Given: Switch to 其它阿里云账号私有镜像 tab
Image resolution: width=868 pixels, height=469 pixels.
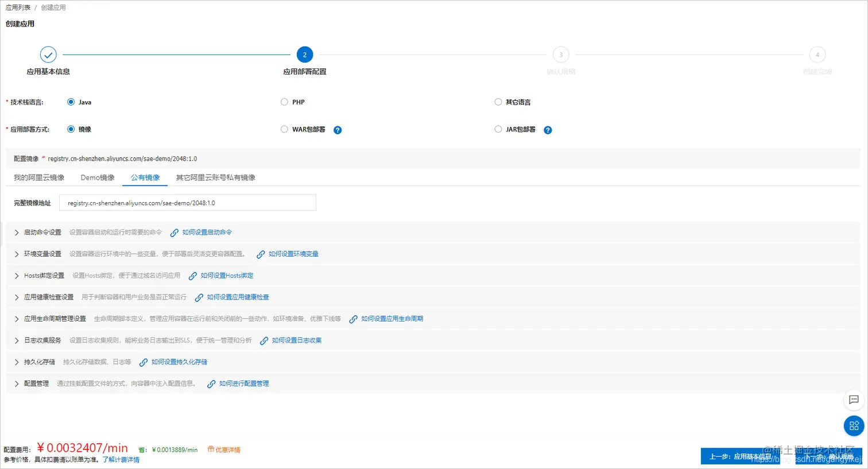Looking at the screenshot, I should click(216, 177).
